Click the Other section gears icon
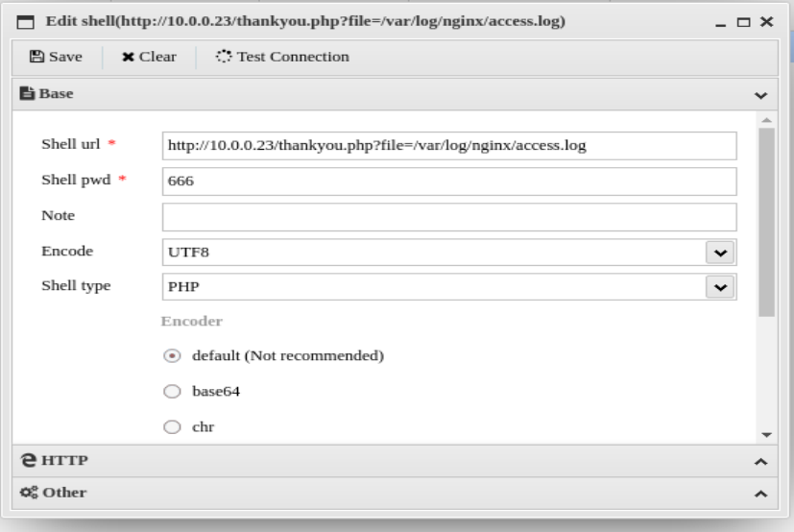 pos(28,493)
